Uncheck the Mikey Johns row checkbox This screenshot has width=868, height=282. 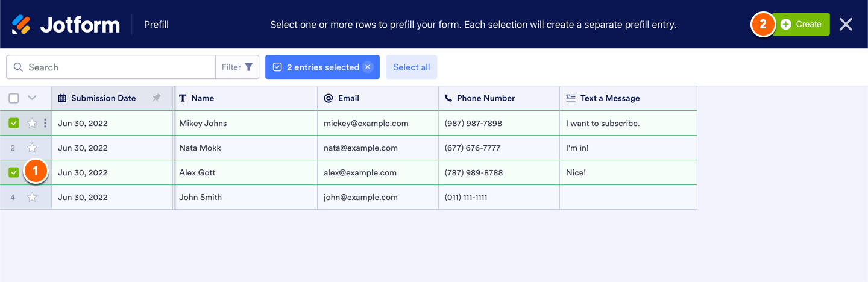point(14,124)
